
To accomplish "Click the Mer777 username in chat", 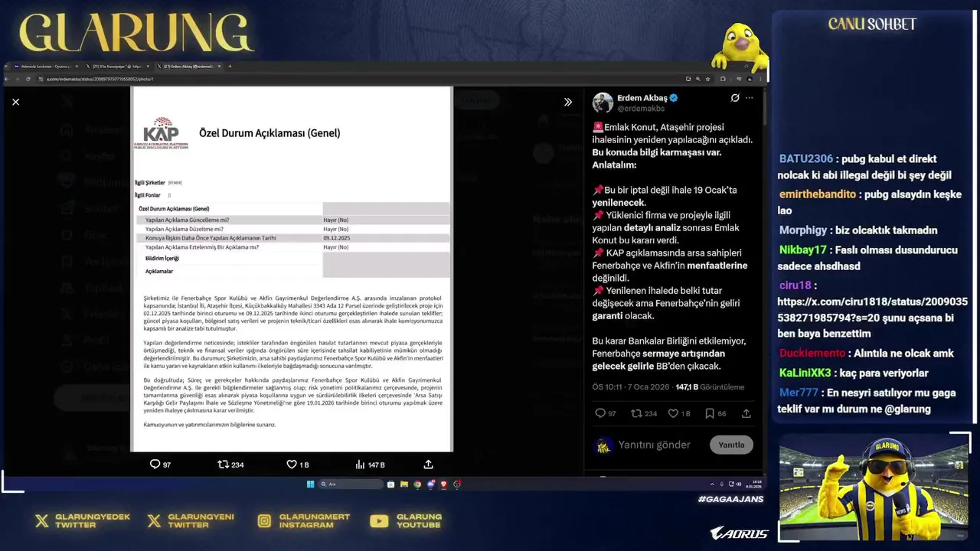I will (799, 392).
